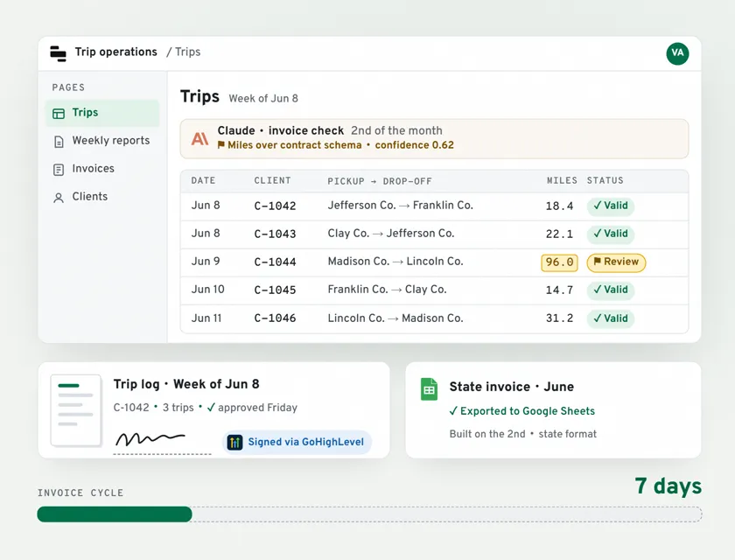
Task: Click route Lincoln Co. → Madison Co.
Action: pyautogui.click(x=395, y=318)
